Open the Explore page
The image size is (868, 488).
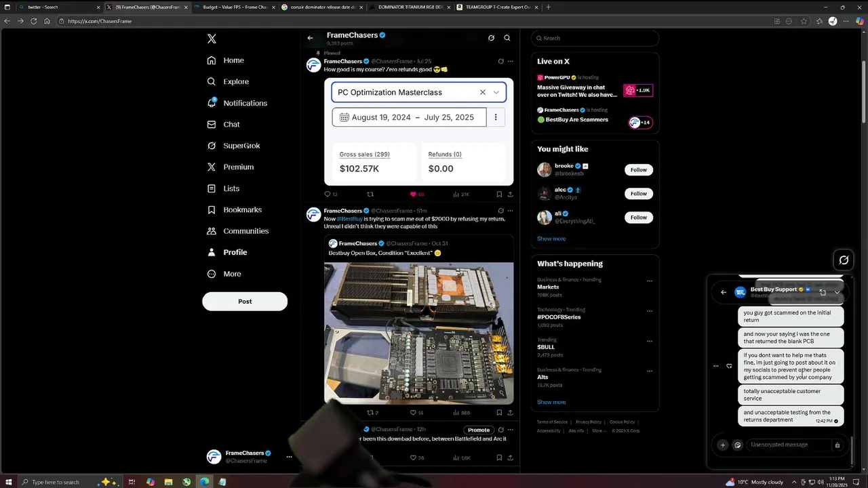click(229, 81)
